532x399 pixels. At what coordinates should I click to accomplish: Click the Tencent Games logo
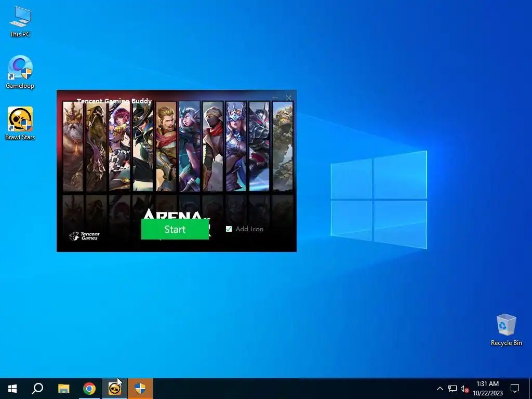84,236
